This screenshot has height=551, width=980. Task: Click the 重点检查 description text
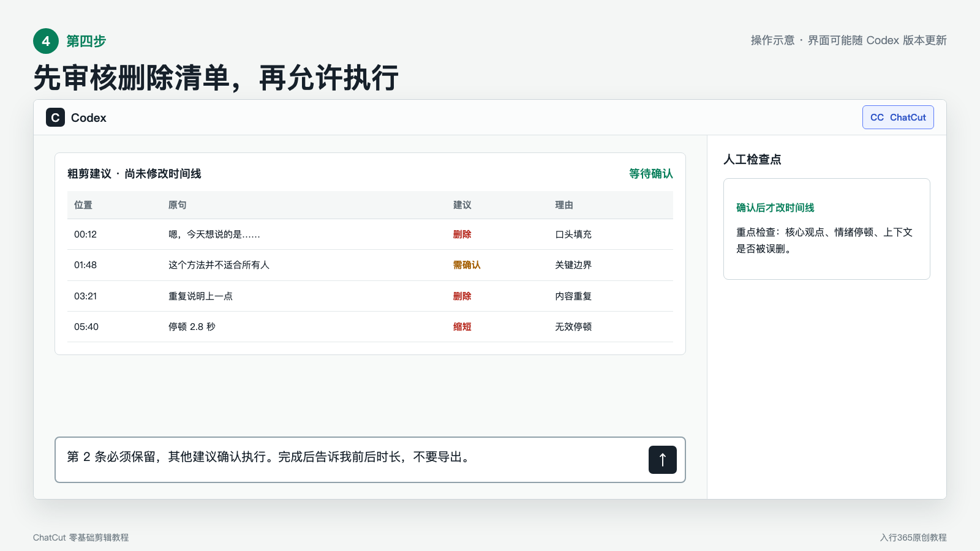coord(824,241)
